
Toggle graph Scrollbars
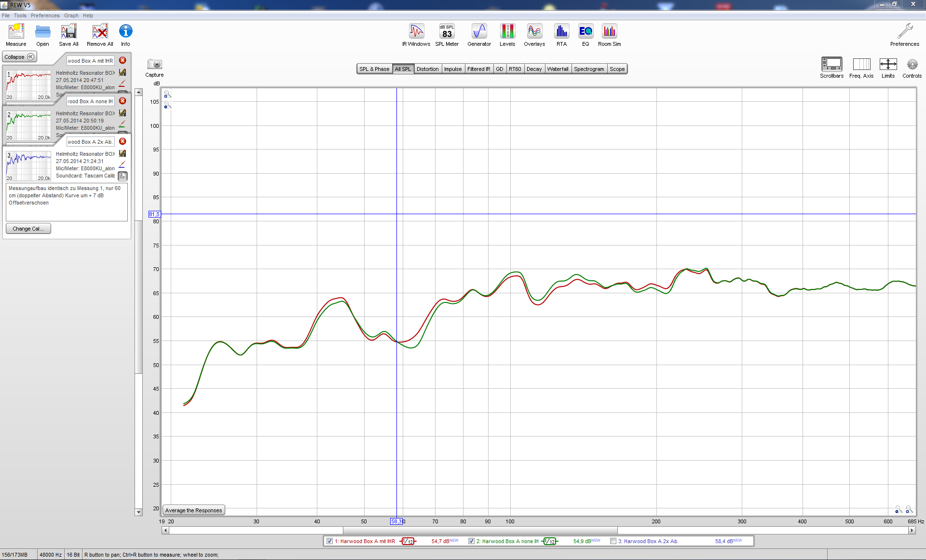point(832,68)
